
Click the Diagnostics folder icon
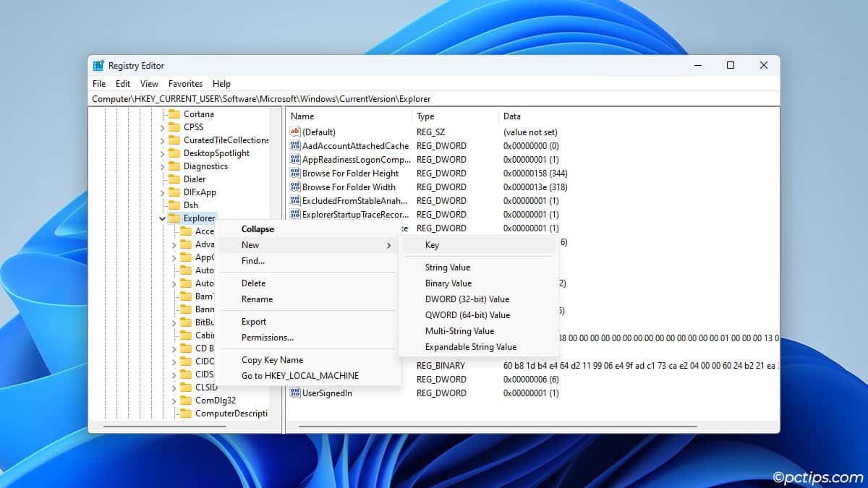pyautogui.click(x=174, y=166)
